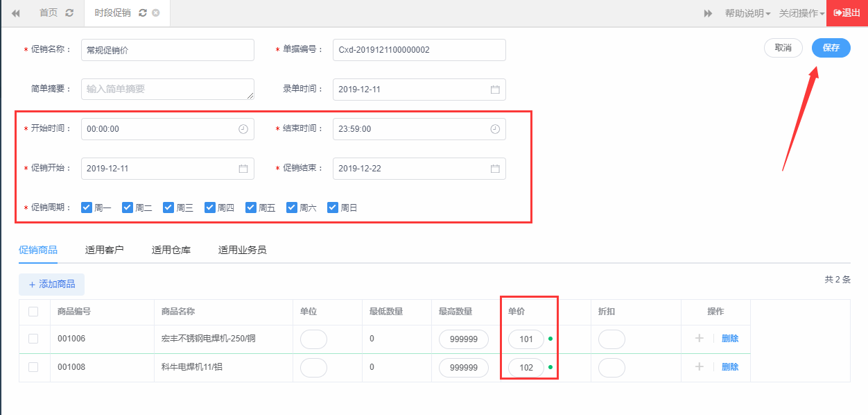The width and height of the screenshot is (868, 415).
Task: Click the 保存 button
Action: 831,48
